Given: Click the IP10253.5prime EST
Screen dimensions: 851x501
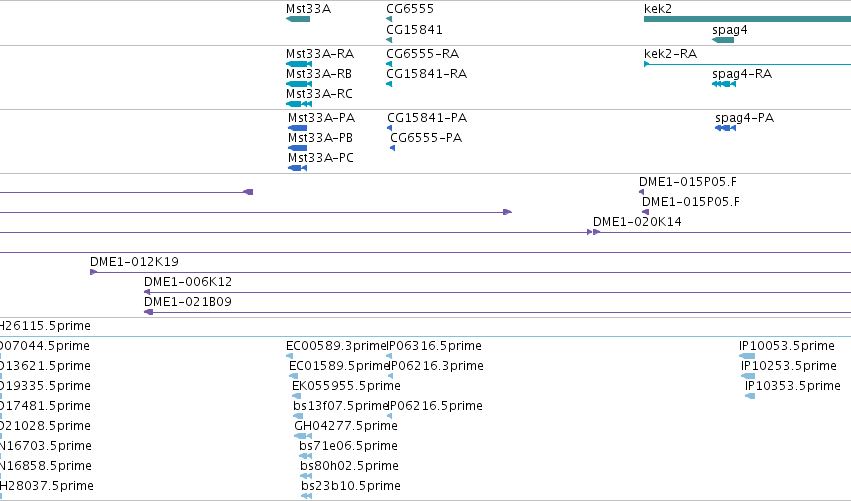Looking at the screenshot, I should click(x=748, y=376).
